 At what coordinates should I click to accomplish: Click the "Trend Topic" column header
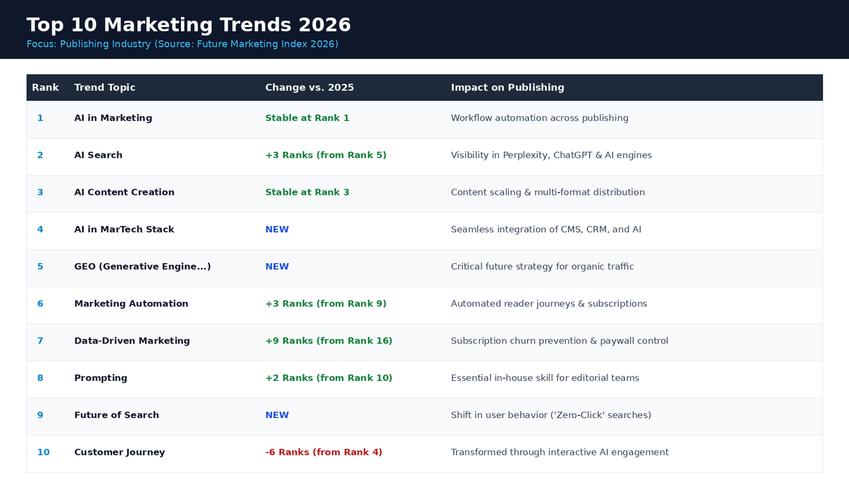click(x=105, y=88)
